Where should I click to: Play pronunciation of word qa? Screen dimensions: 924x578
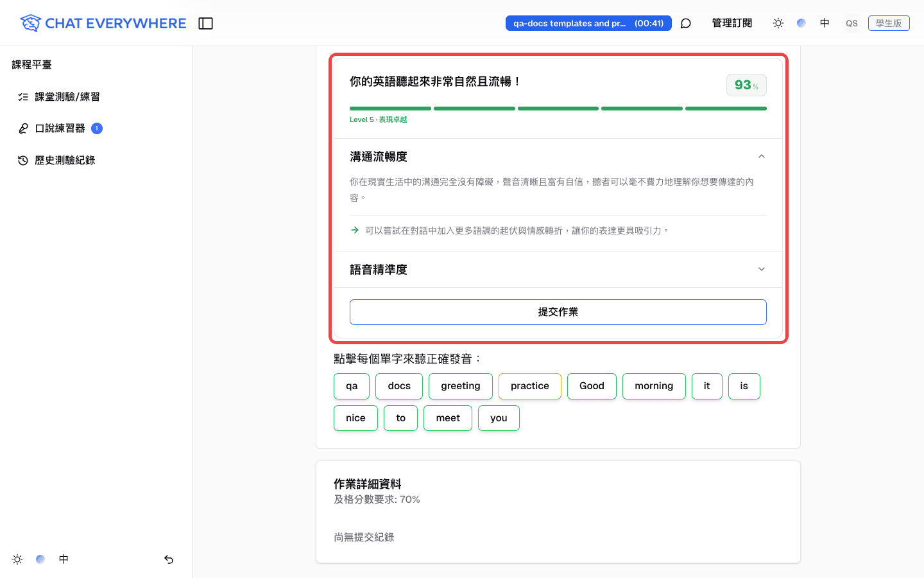pos(352,386)
